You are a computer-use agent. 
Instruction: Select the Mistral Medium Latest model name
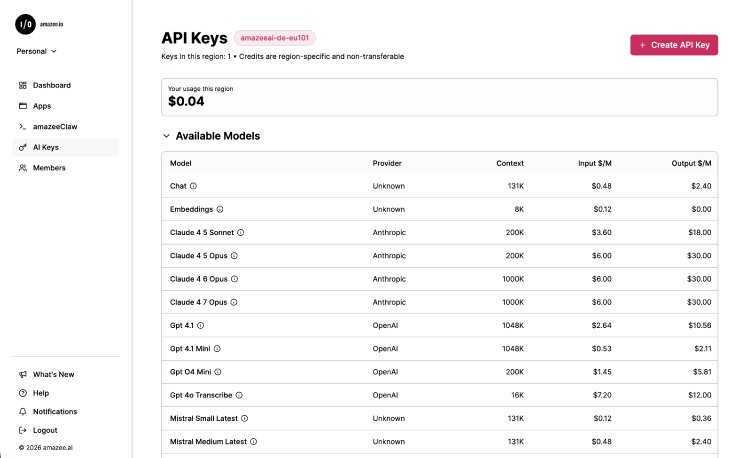[x=208, y=442]
